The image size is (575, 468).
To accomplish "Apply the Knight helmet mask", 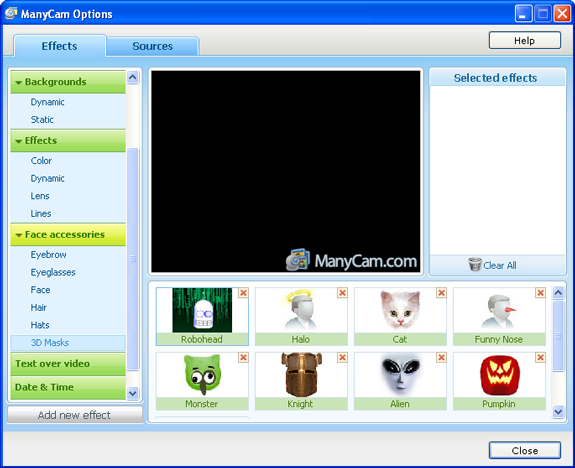I will coord(301,381).
